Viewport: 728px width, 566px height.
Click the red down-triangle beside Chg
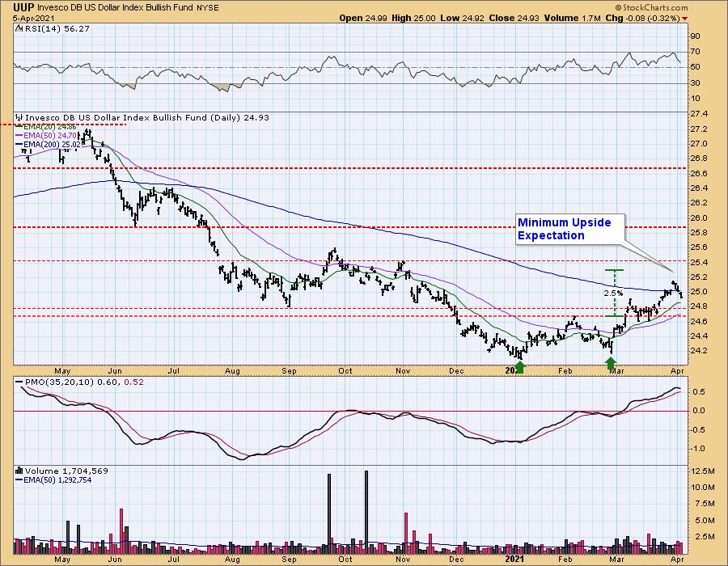click(x=685, y=19)
